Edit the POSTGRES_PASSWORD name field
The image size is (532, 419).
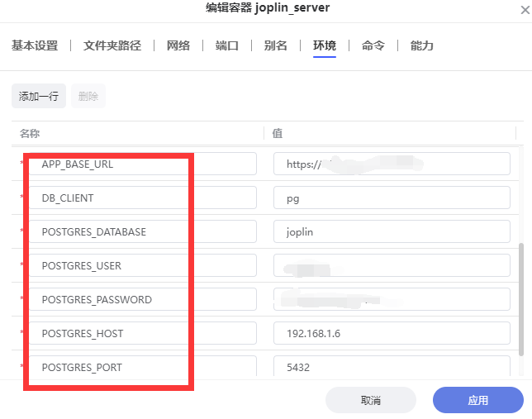[x=142, y=299]
